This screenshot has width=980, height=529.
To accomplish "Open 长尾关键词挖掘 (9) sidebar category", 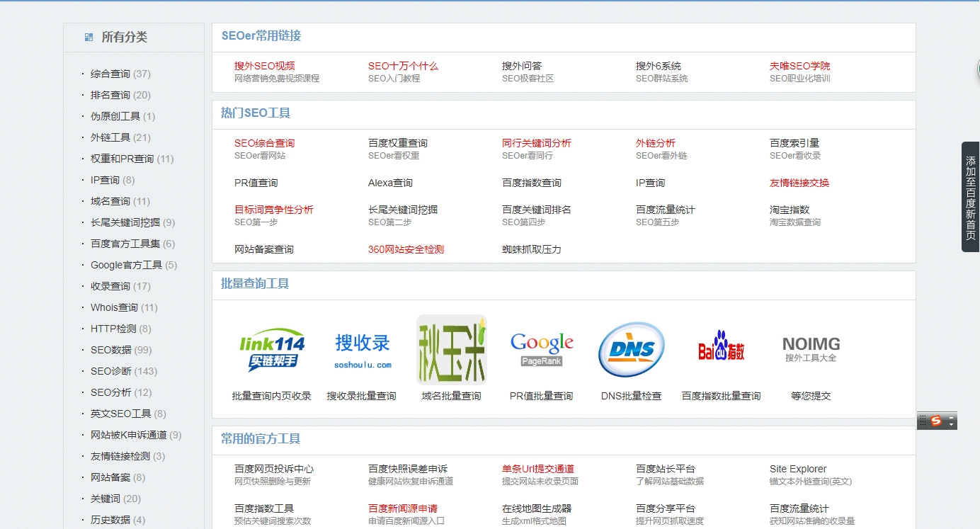I will (133, 222).
